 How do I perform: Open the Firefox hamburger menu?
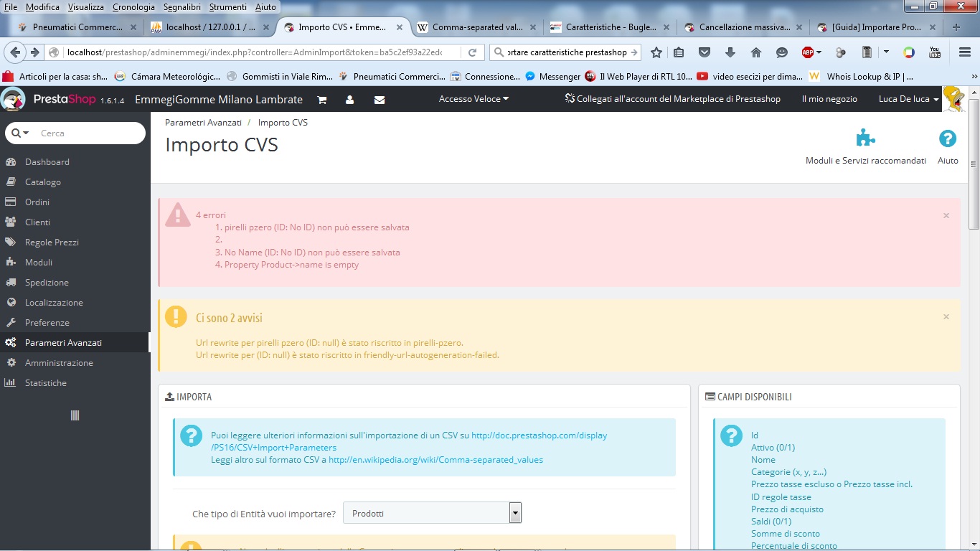click(x=964, y=52)
